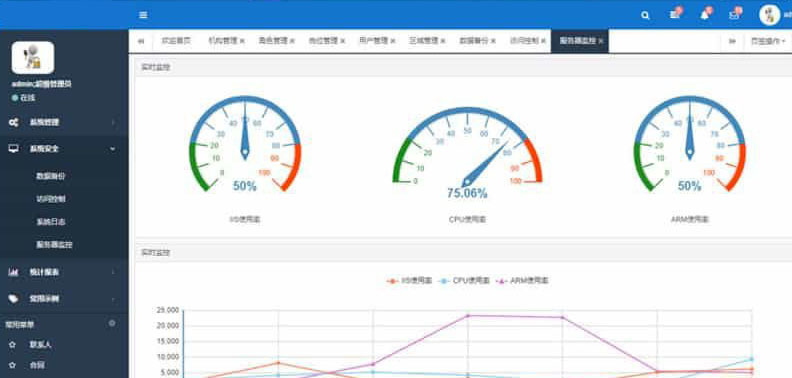Image resolution: width=792 pixels, height=378 pixels.
Task: Toggle the hamburger sidebar menu icon
Action: pyautogui.click(x=143, y=15)
